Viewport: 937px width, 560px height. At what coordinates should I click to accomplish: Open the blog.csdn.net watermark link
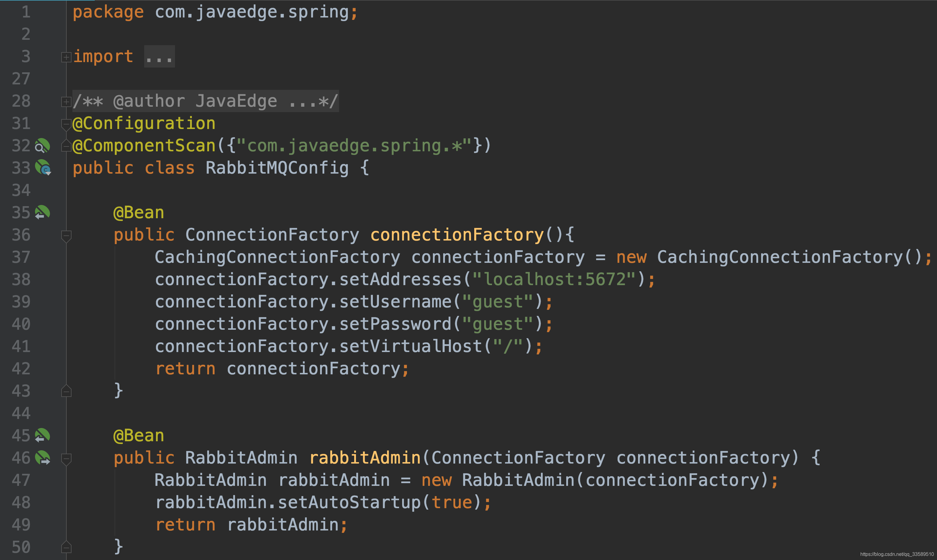[897, 554]
